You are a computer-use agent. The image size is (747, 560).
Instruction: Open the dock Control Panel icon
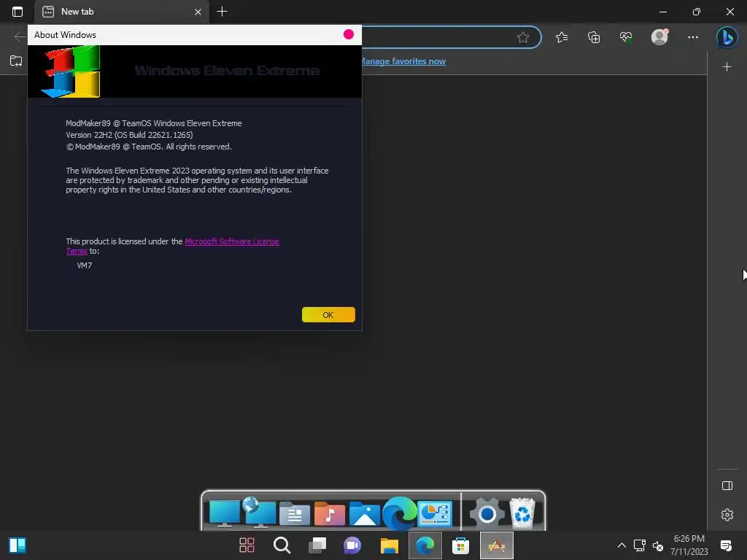[x=435, y=513]
